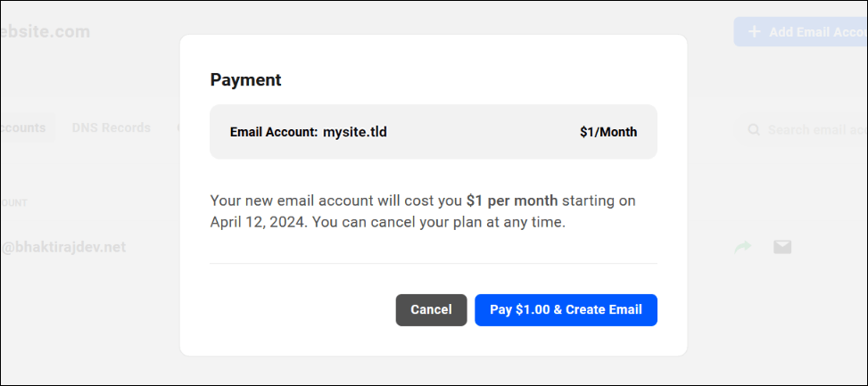Click the plus icon on Add Email Account

pyautogui.click(x=755, y=32)
